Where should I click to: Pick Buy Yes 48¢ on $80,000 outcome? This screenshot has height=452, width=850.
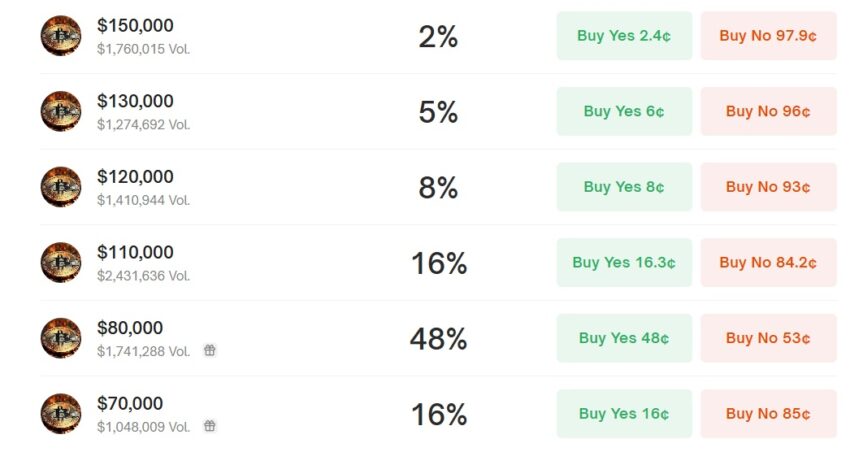pyautogui.click(x=624, y=338)
